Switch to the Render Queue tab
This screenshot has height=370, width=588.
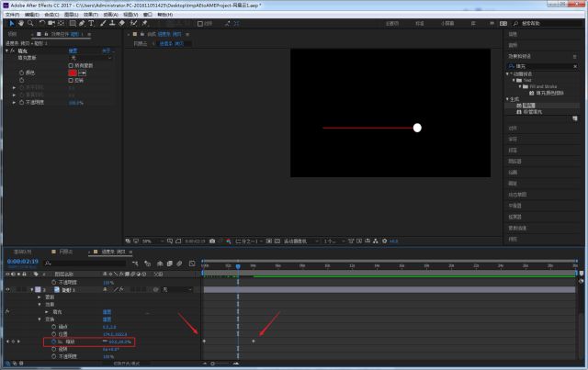pos(23,252)
